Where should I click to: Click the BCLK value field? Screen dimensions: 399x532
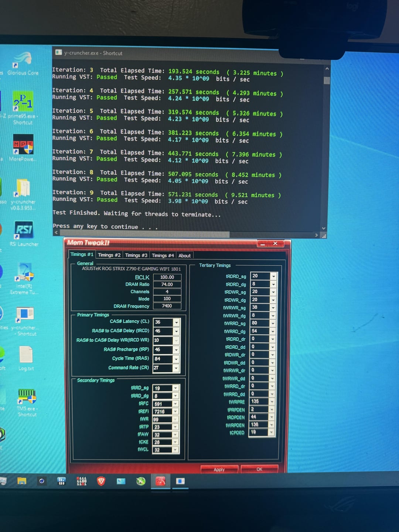[x=167, y=277]
